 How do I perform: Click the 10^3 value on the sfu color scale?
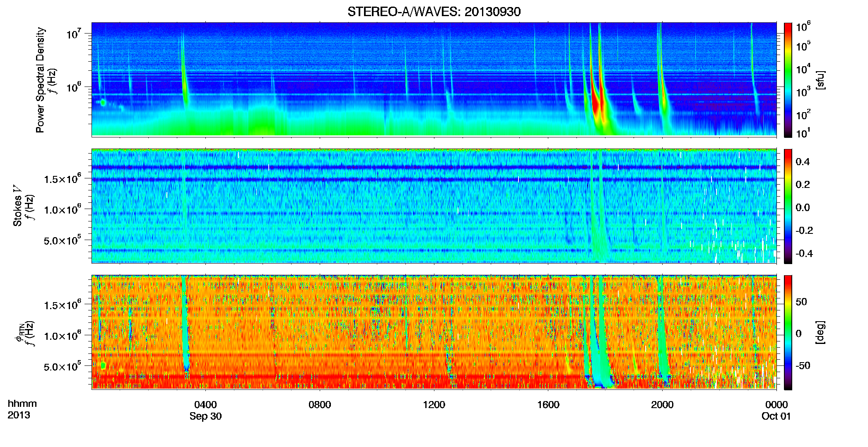[x=803, y=91]
